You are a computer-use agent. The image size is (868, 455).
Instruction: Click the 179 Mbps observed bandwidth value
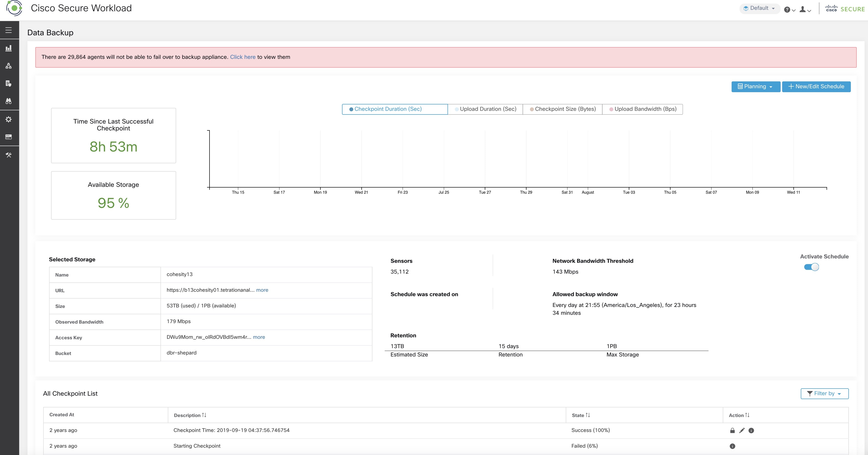179,321
